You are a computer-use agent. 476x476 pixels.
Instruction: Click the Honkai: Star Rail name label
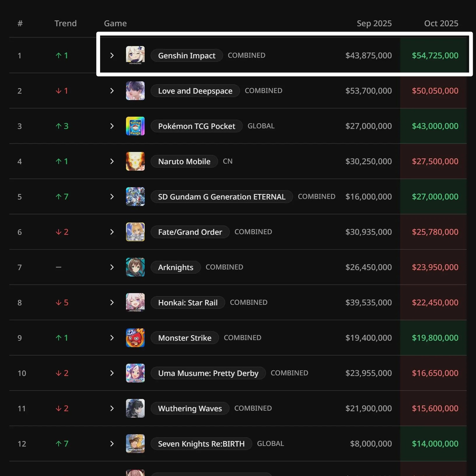click(x=188, y=302)
